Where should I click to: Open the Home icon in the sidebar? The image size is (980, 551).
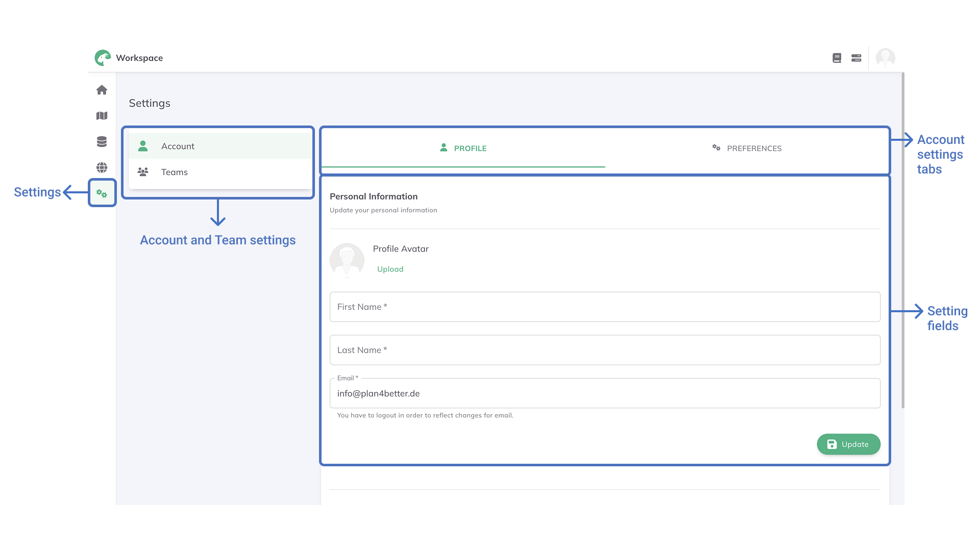pos(102,90)
